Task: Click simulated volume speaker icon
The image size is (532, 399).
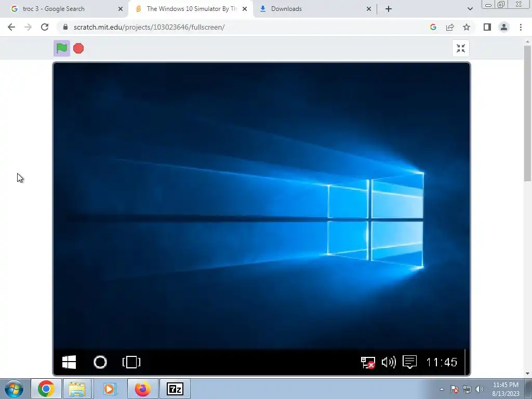Action: click(x=389, y=362)
